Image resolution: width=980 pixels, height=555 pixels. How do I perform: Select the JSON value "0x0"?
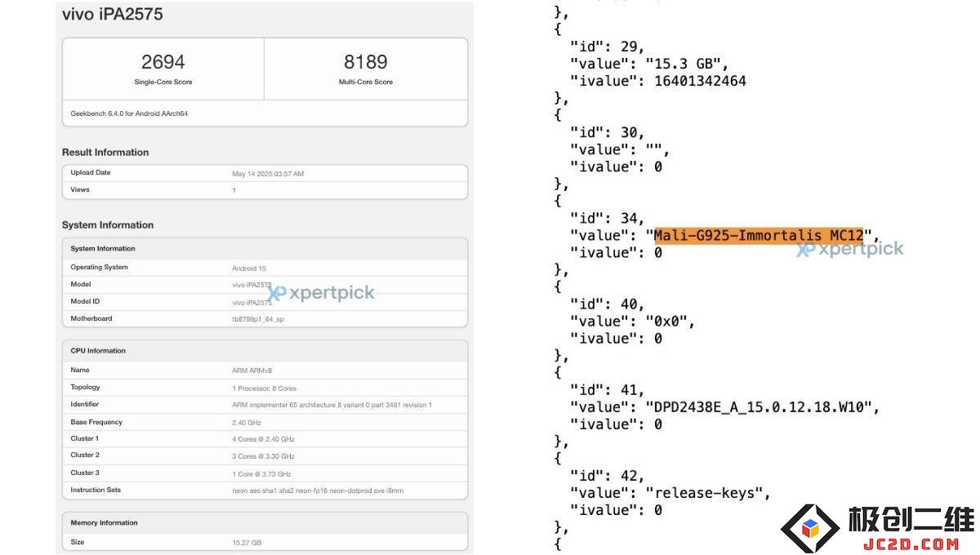click(x=670, y=322)
